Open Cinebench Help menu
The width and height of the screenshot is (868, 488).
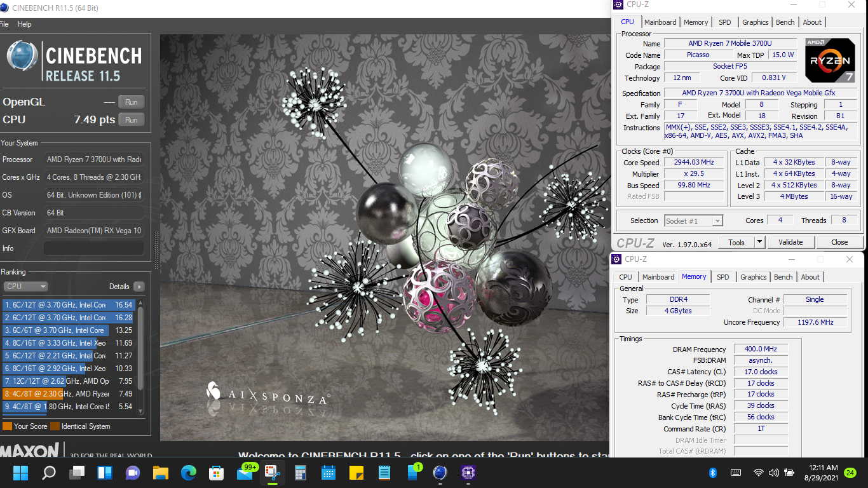click(x=24, y=24)
